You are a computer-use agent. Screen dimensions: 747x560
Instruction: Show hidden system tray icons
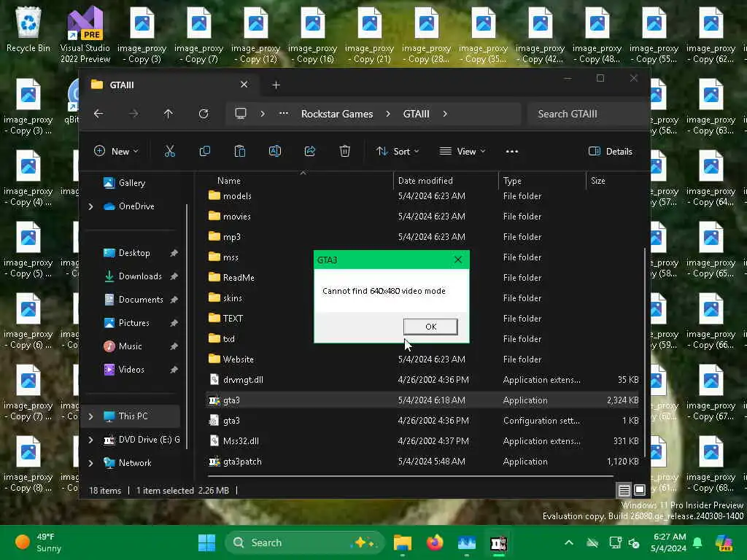[x=569, y=542]
